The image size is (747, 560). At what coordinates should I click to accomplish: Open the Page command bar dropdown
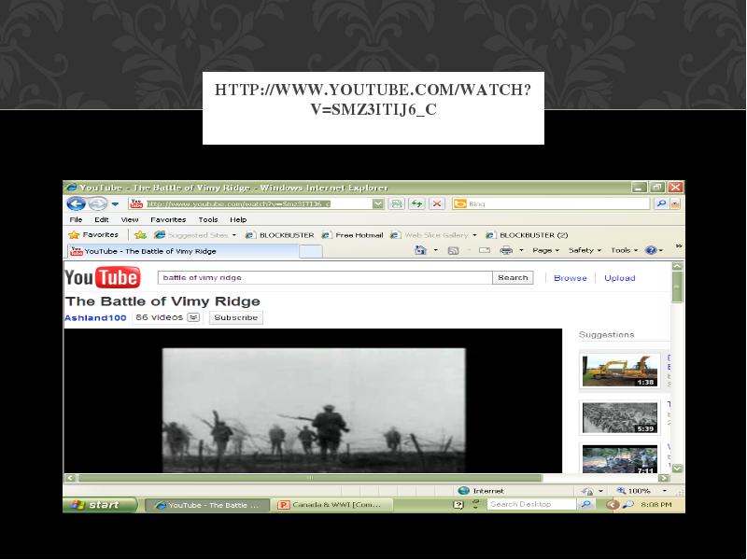pos(545,250)
